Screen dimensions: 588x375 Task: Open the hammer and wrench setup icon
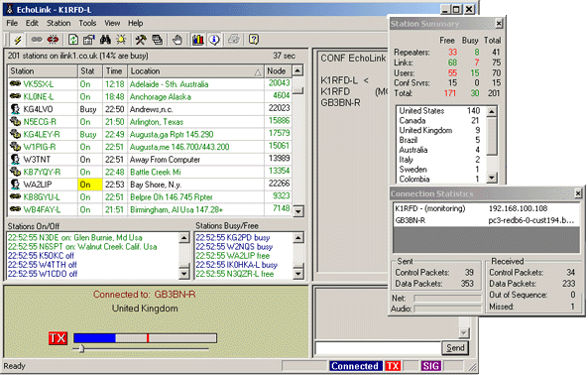click(141, 40)
